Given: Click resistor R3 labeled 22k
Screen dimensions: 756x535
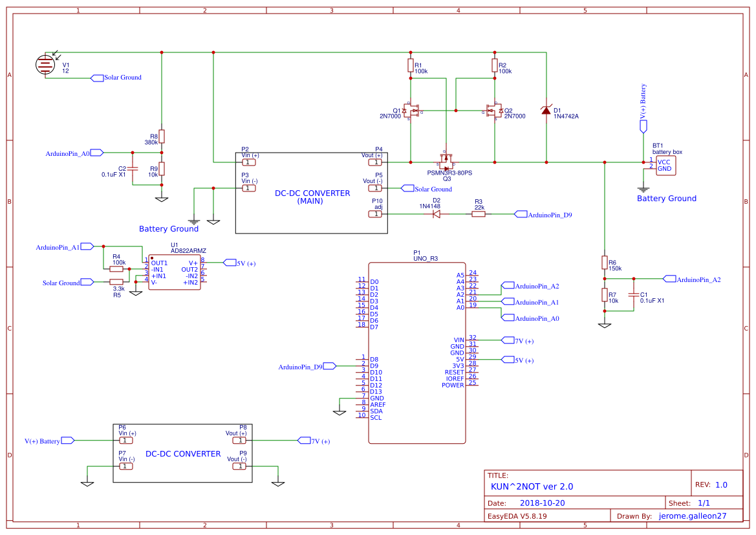Looking at the screenshot, I should pyautogui.click(x=479, y=213).
